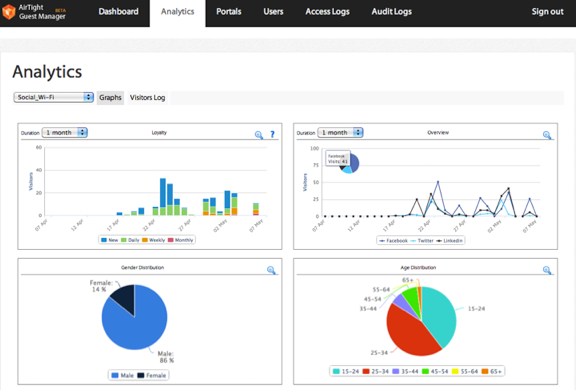Toggle Male in Gender legend
This screenshot has width=576, height=390.
pyautogui.click(x=122, y=375)
